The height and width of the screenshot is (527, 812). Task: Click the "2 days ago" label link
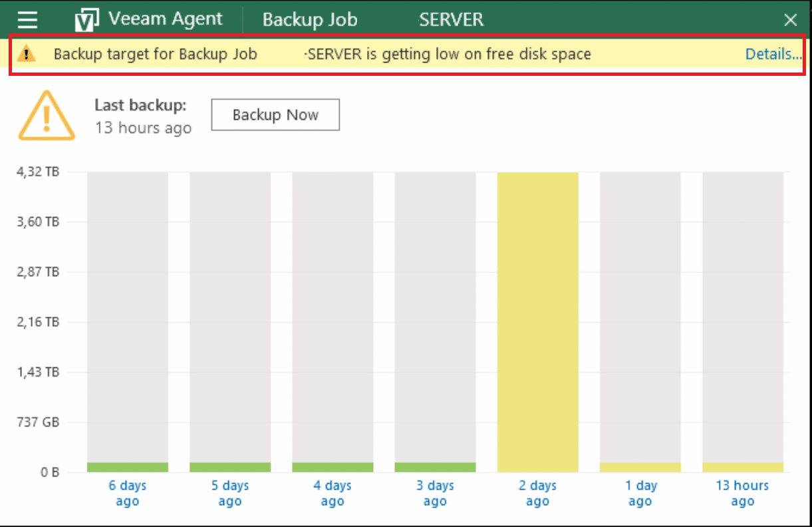(537, 493)
